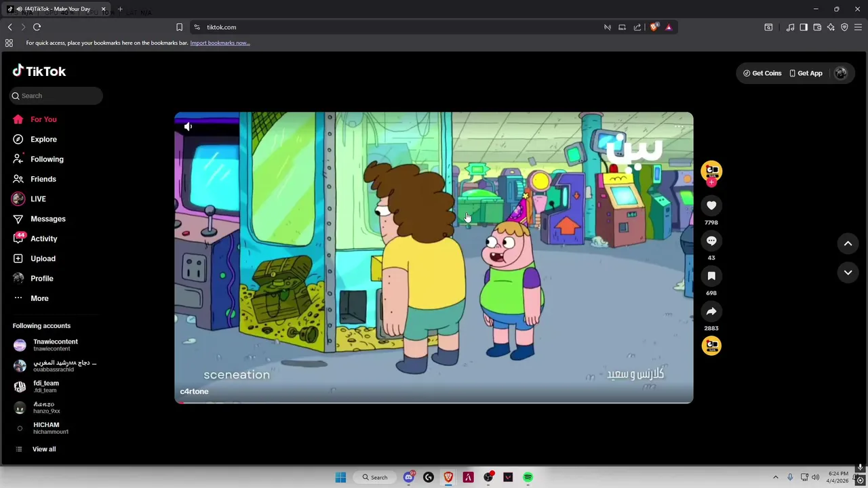
Task: Go to the previous video with up arrow
Action: pos(848,243)
